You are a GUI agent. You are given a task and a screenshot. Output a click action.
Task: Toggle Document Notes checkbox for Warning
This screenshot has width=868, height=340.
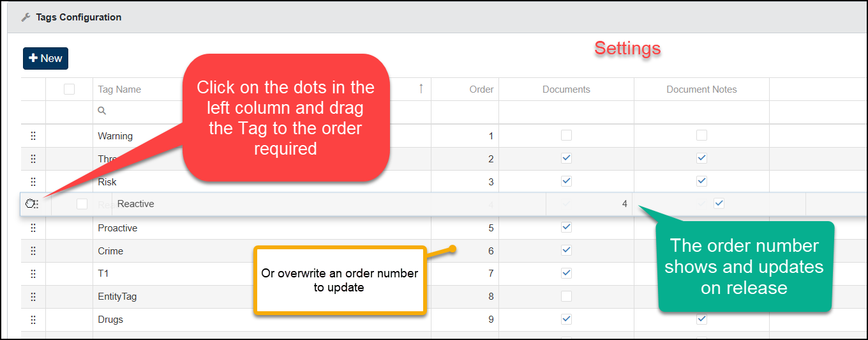(x=701, y=135)
